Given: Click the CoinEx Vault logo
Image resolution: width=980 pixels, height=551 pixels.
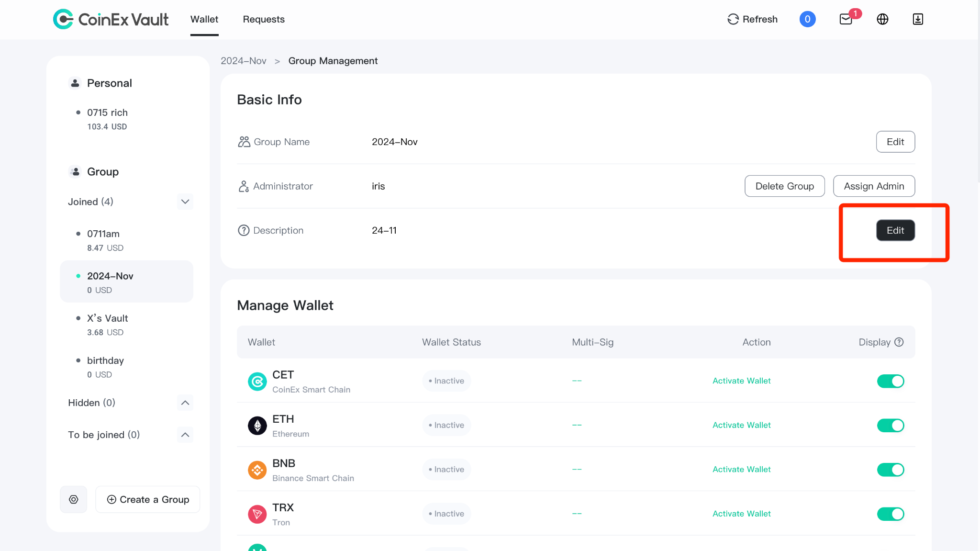Looking at the screenshot, I should tap(111, 19).
